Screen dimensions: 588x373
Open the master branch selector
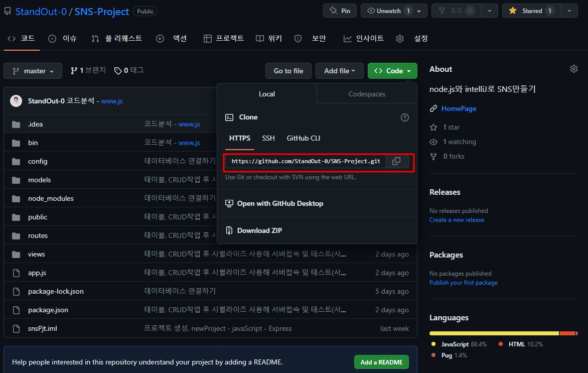[x=33, y=71]
